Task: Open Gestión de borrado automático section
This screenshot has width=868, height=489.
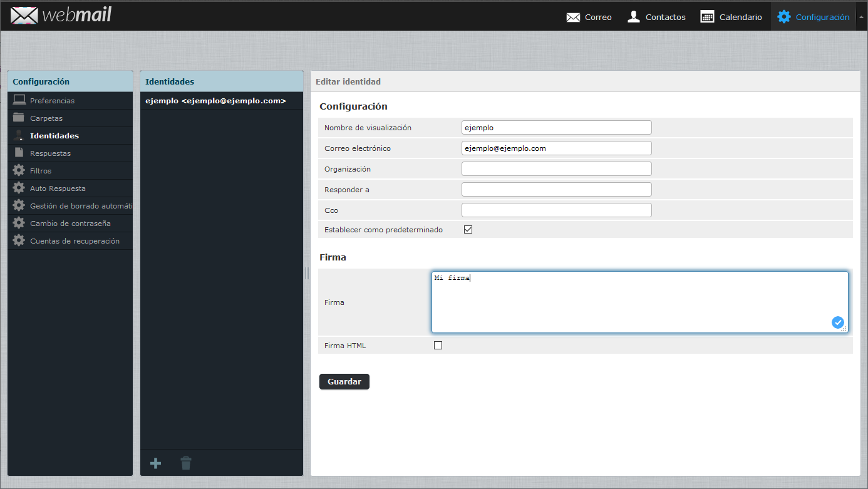Action: (x=70, y=206)
